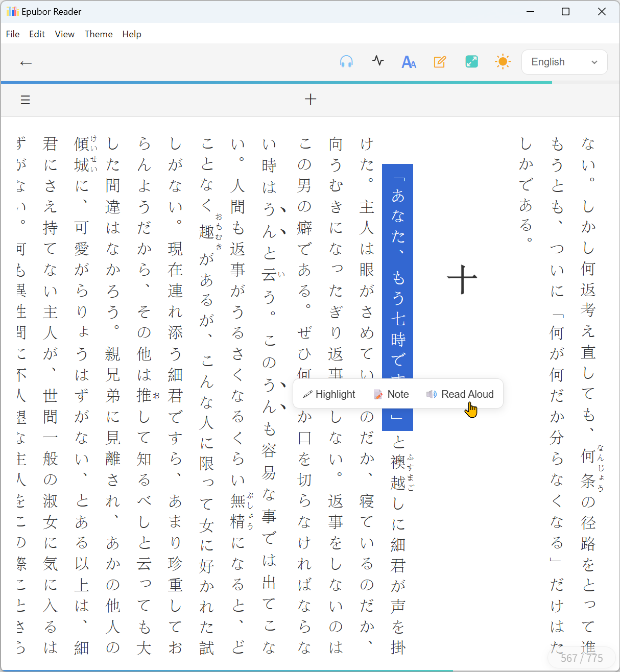Click the Epubor Reader app icon in title bar
This screenshot has height=672, width=620.
[12, 11]
